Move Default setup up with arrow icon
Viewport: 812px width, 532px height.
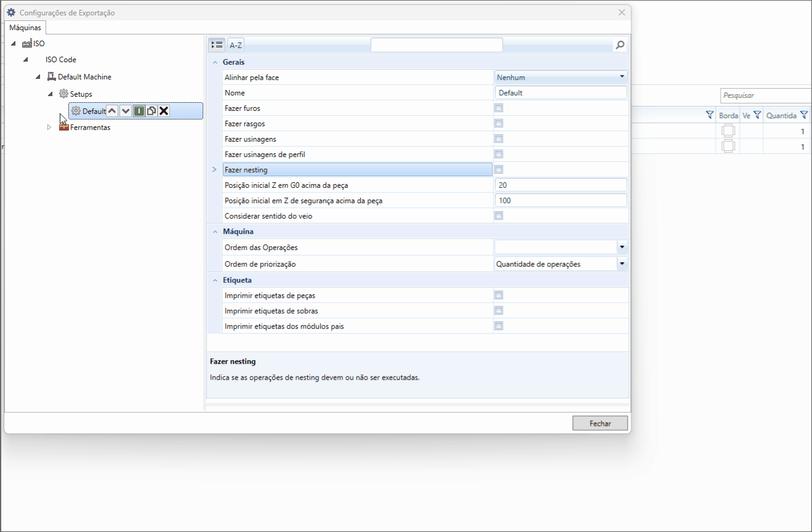click(x=112, y=111)
